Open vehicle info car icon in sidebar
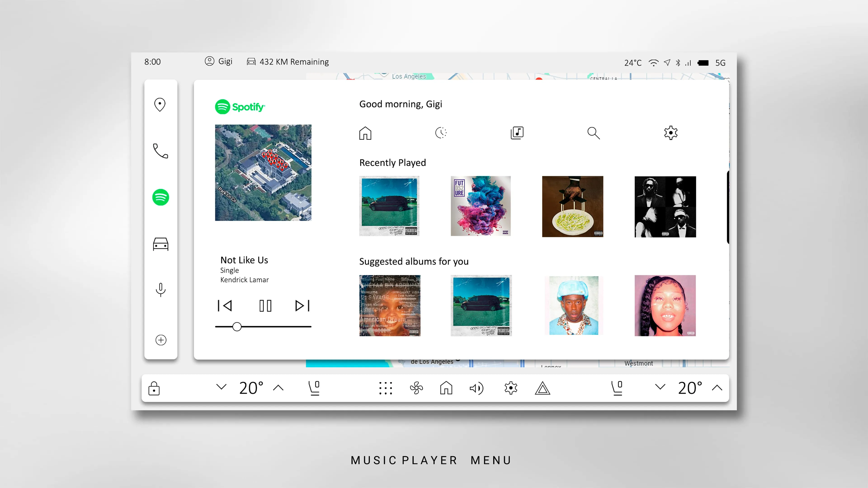This screenshot has width=868, height=488. (160, 244)
